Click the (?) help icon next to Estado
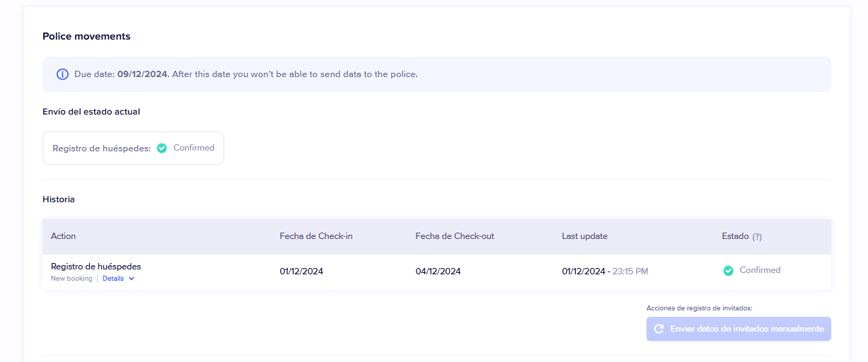The width and height of the screenshot is (868, 362). 757,237
